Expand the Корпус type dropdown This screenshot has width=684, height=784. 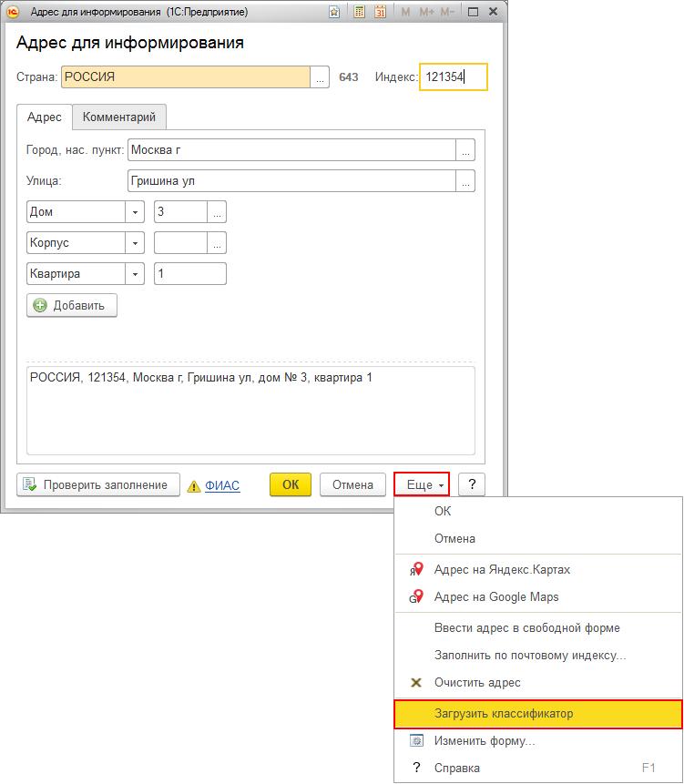tap(136, 243)
